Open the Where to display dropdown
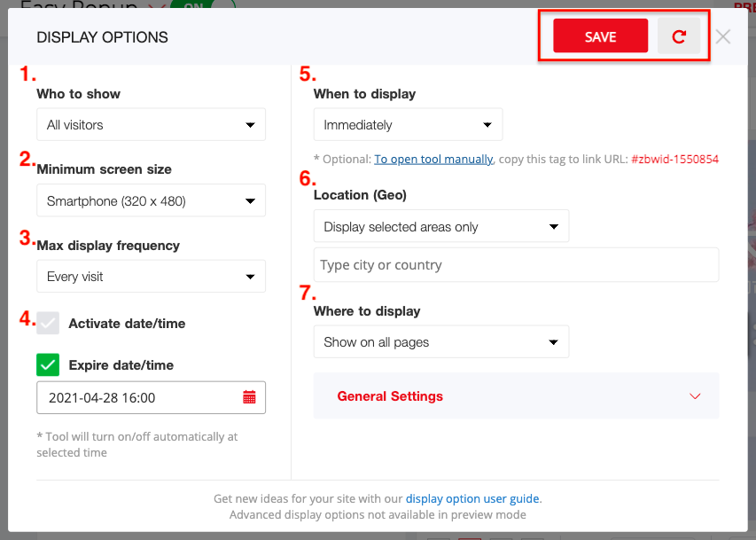Screen dimensions: 756x540 coord(441,341)
